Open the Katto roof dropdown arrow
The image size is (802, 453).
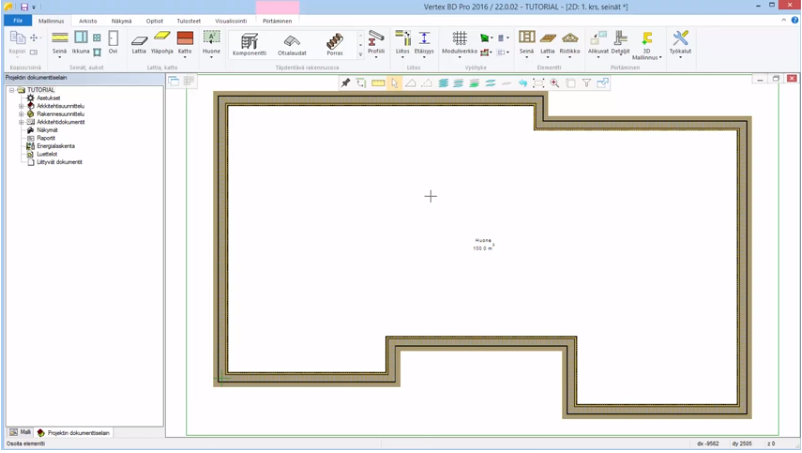[185, 57]
